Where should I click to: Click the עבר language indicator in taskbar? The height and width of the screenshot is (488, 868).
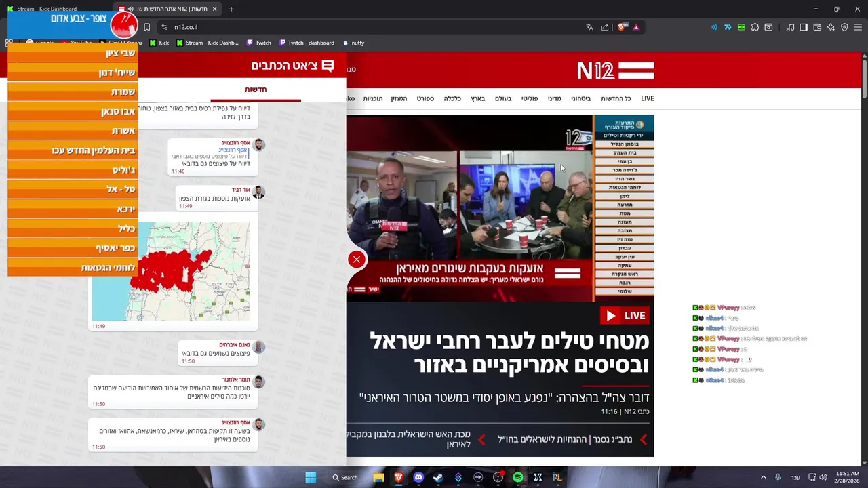pyautogui.click(x=795, y=477)
